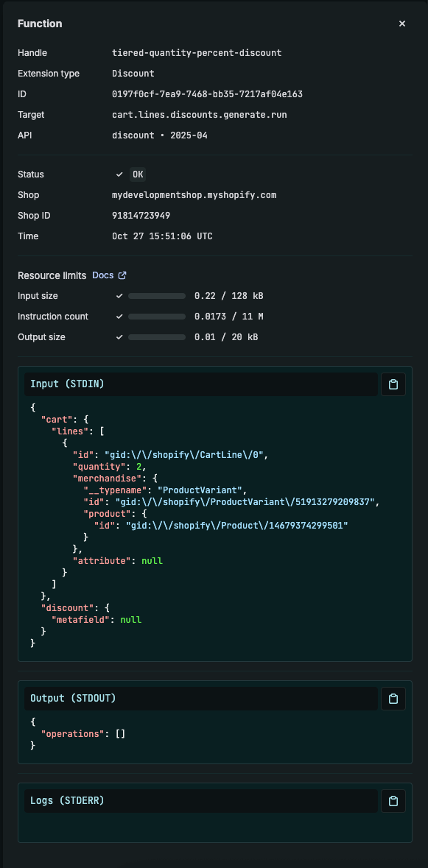This screenshot has height=868, width=428.
Task: Click the Output size progress bar
Action: [x=157, y=337]
